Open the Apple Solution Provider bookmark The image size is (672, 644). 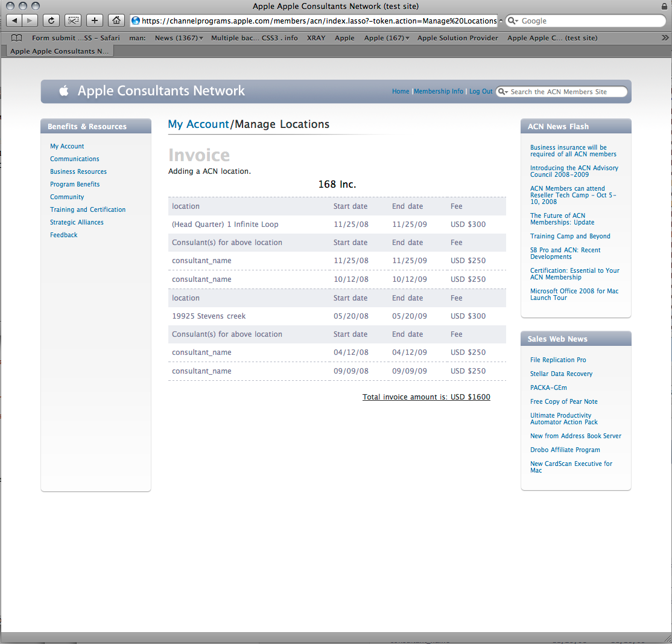tap(458, 38)
